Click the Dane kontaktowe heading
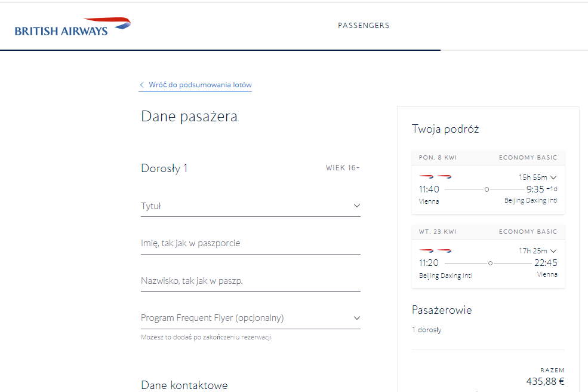This screenshot has width=588, height=392. pos(184,385)
